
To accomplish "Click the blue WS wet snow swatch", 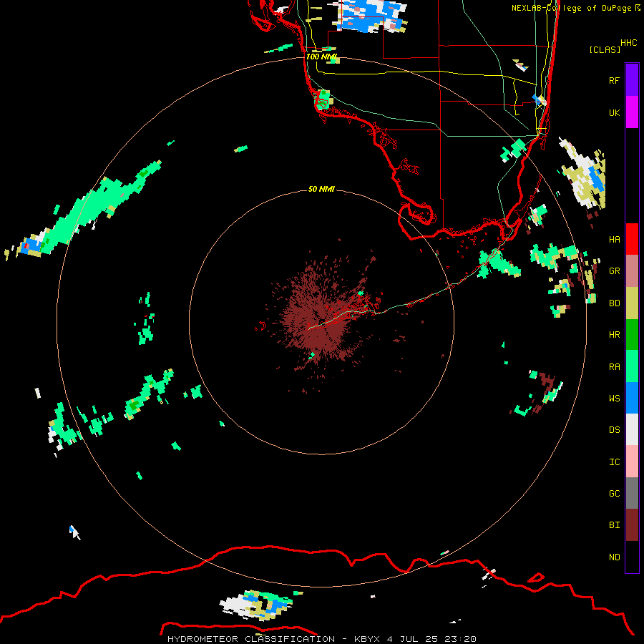I will tap(632, 398).
